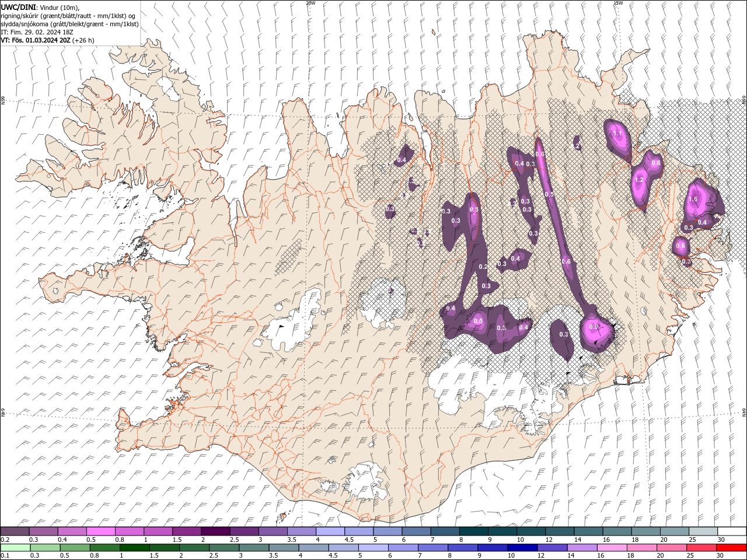
Task: Click the upper legend number label 18
Action: pyautogui.click(x=635, y=540)
